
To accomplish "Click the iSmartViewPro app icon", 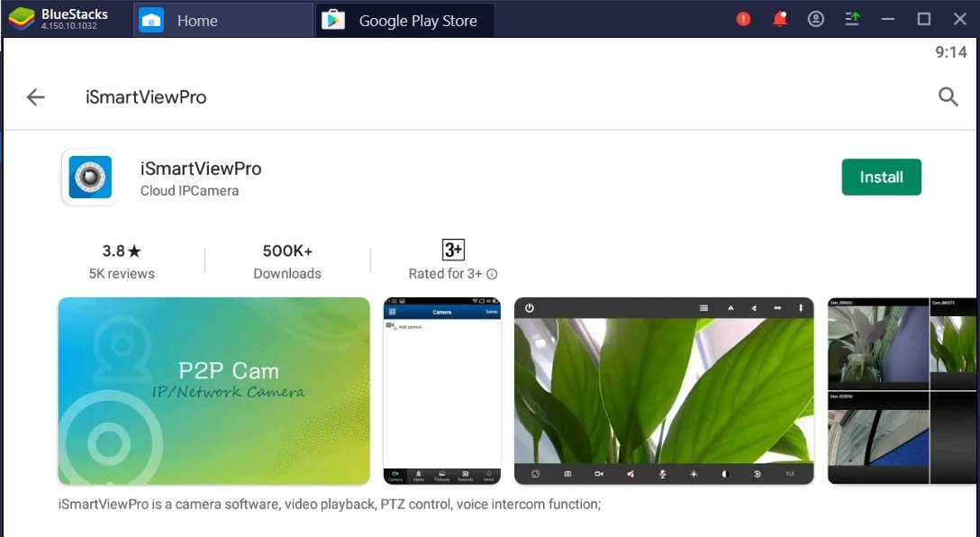I will tap(90, 177).
